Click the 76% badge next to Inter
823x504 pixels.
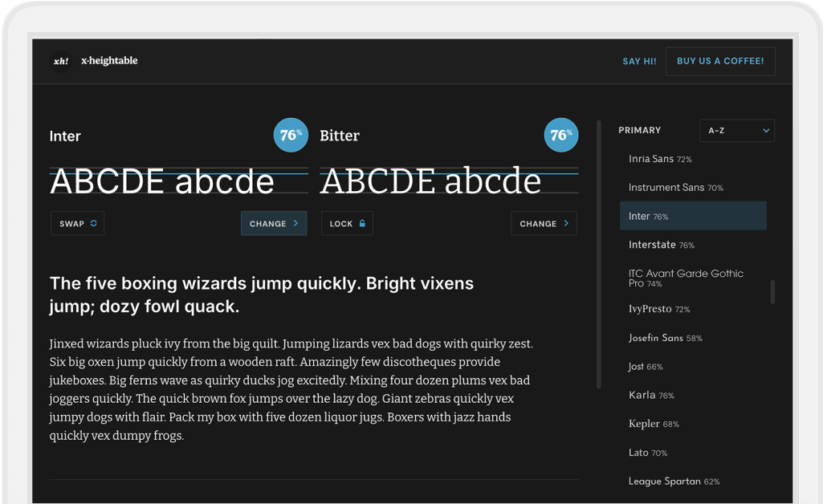click(291, 135)
